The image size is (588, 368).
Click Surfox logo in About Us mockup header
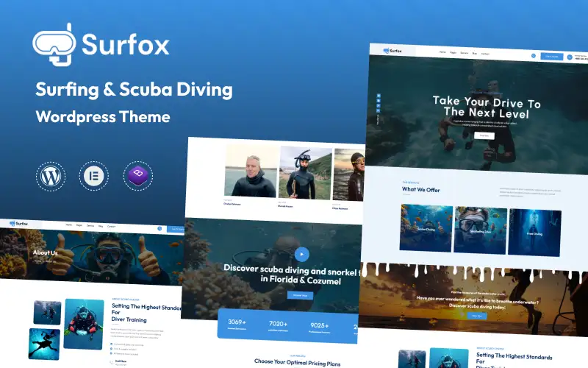click(19, 224)
